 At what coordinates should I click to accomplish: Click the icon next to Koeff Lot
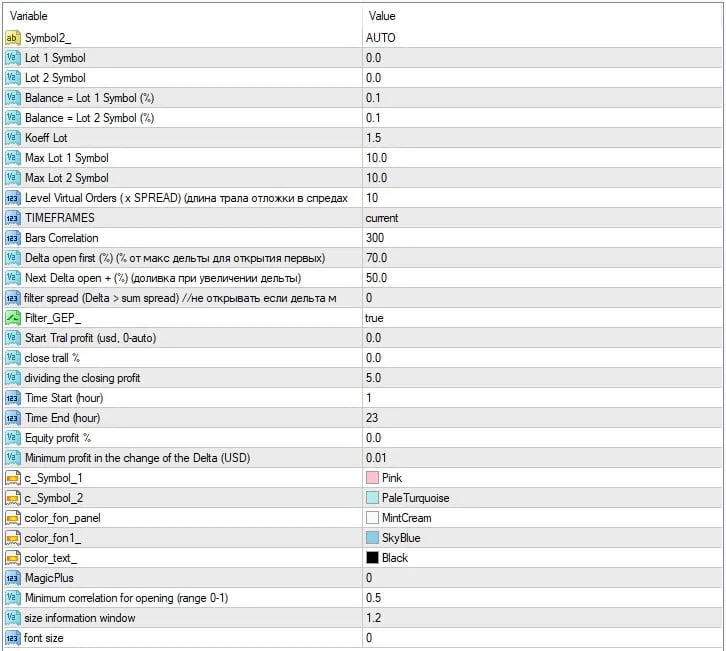click(x=12, y=138)
